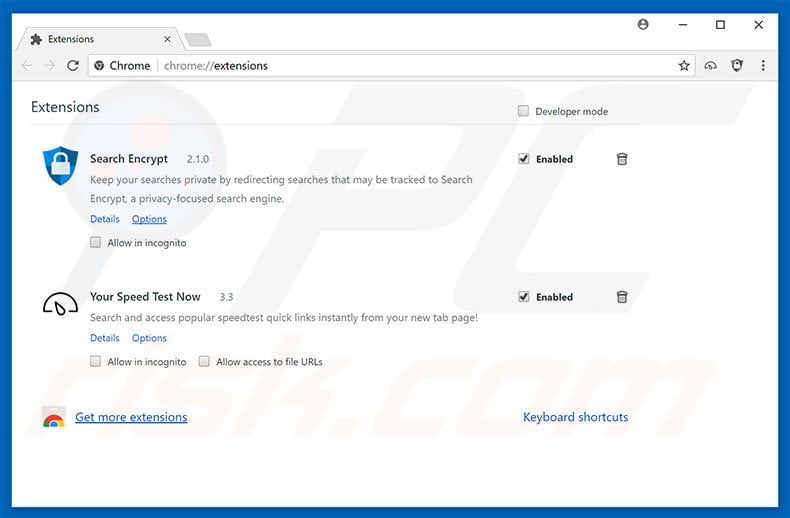The image size is (790, 518).
Task: Open the Chrome profile account icon
Action: point(643,24)
